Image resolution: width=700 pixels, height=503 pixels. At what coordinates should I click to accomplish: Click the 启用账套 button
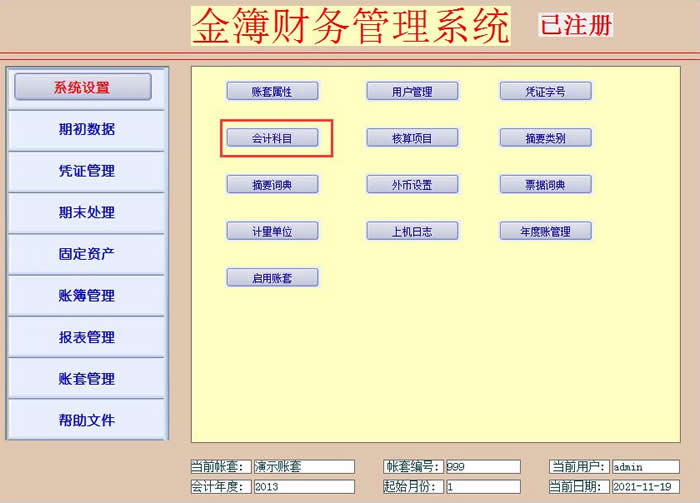pos(272,278)
